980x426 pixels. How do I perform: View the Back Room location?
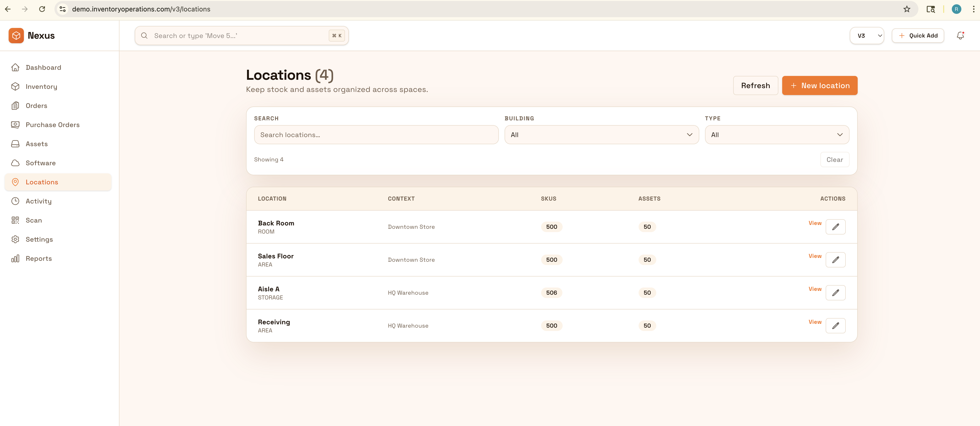tap(814, 223)
